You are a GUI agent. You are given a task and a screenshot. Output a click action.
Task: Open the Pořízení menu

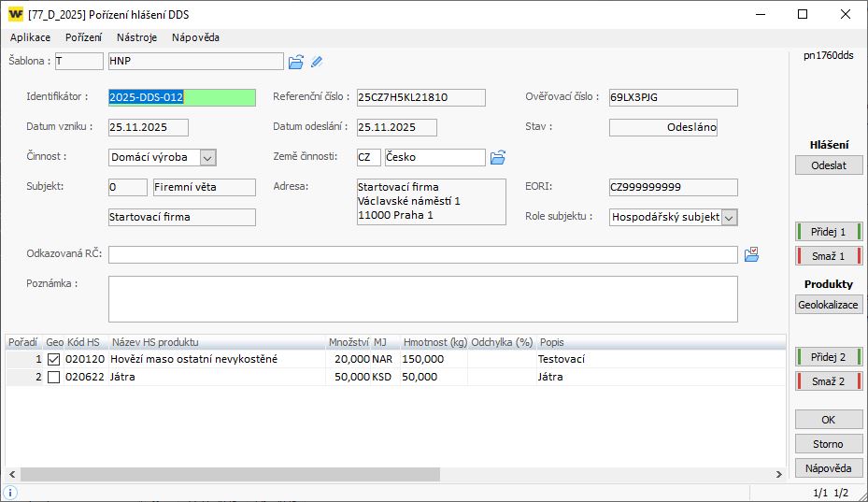(x=83, y=38)
